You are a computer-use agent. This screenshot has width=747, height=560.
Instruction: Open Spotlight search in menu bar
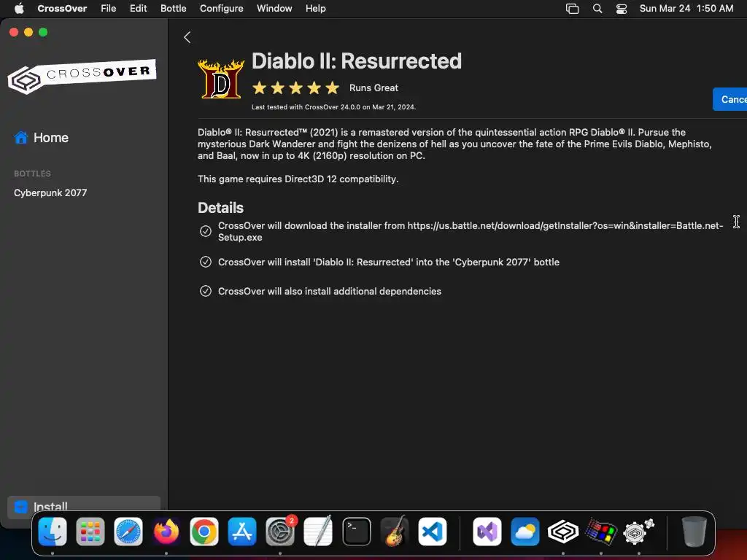click(597, 9)
